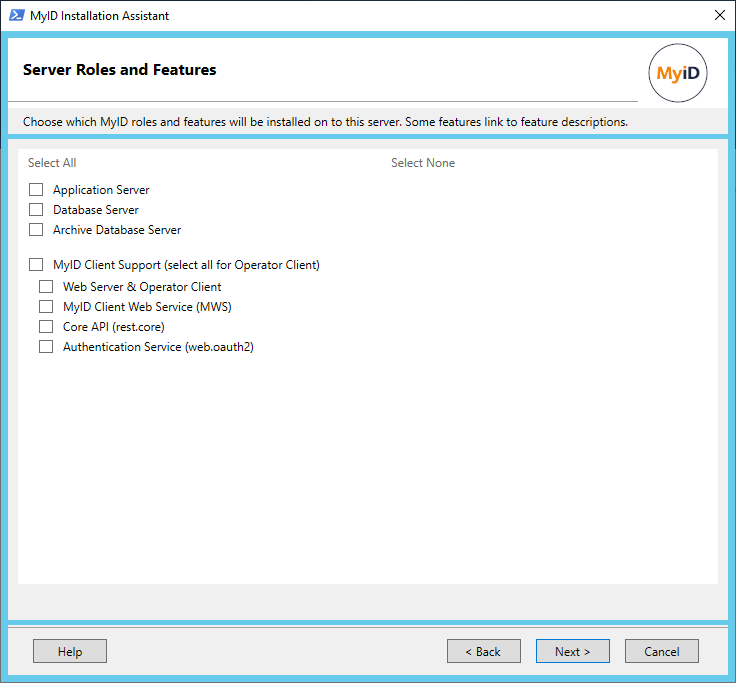Enable the Database Server role
This screenshot has width=736, height=683.
click(x=36, y=210)
